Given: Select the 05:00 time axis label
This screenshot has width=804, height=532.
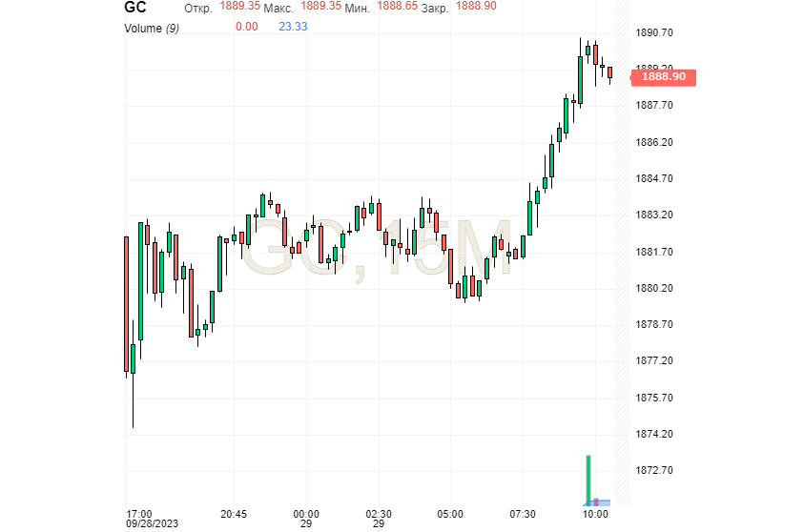Looking at the screenshot, I should 451,513.
